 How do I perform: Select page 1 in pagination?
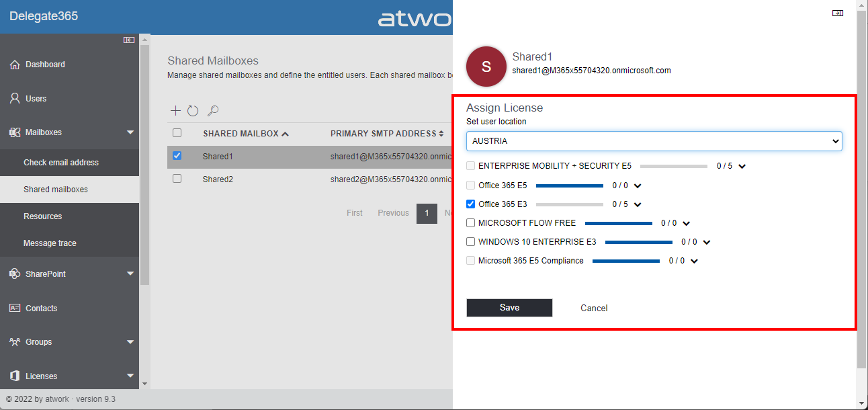click(x=427, y=213)
